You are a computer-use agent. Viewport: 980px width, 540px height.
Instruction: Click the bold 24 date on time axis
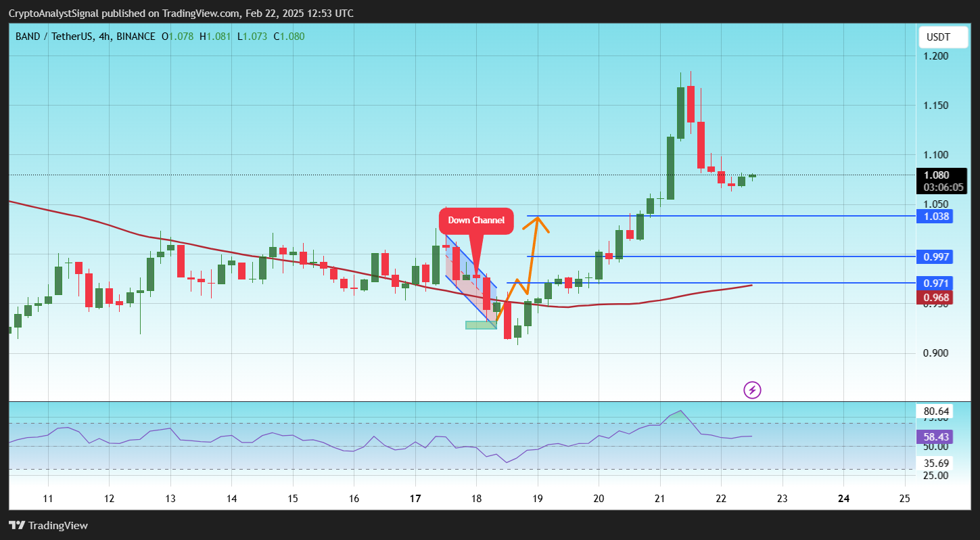tap(844, 499)
